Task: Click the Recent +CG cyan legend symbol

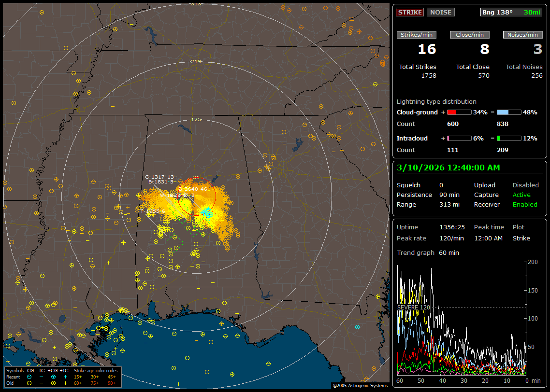Action: (x=53, y=377)
